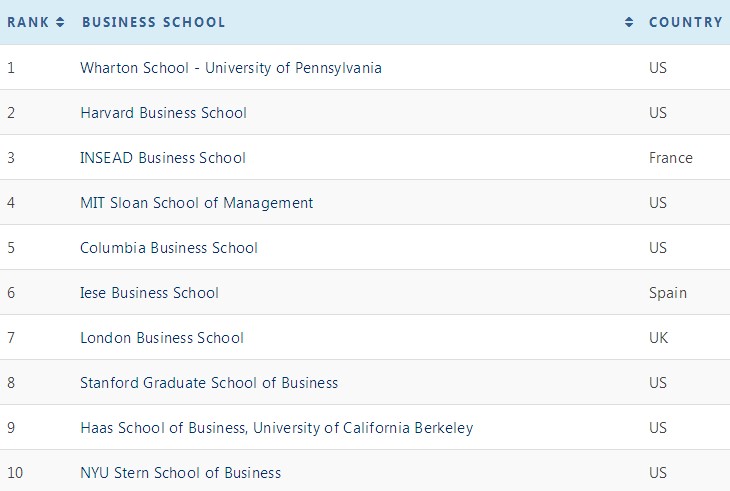Sort table by the Country header
The image size is (730, 491).
click(x=685, y=22)
